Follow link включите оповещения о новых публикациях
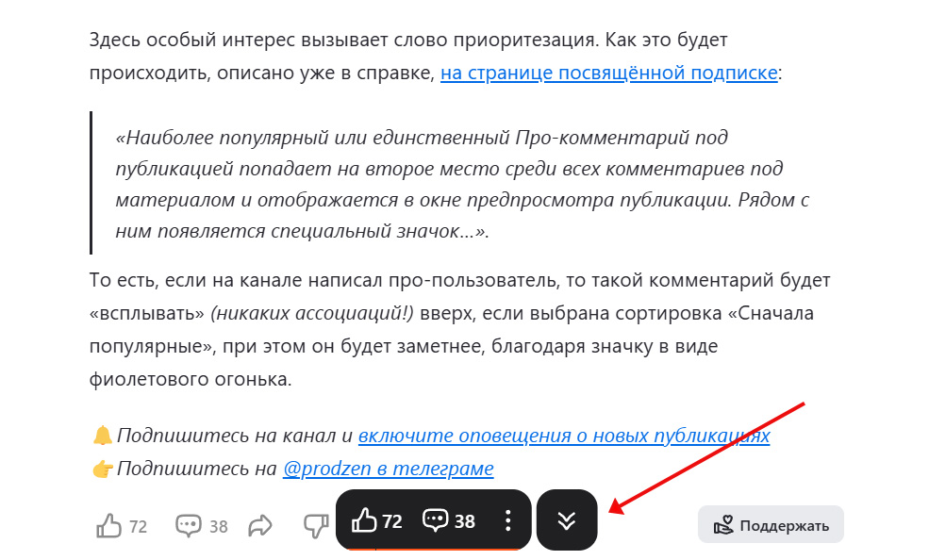The height and width of the screenshot is (560, 929). coord(564,436)
